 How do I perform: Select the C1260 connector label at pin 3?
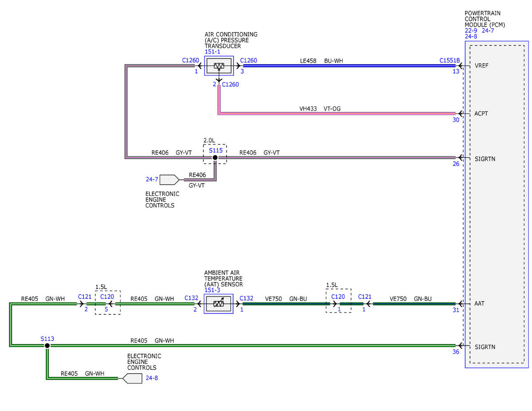pyautogui.click(x=248, y=60)
